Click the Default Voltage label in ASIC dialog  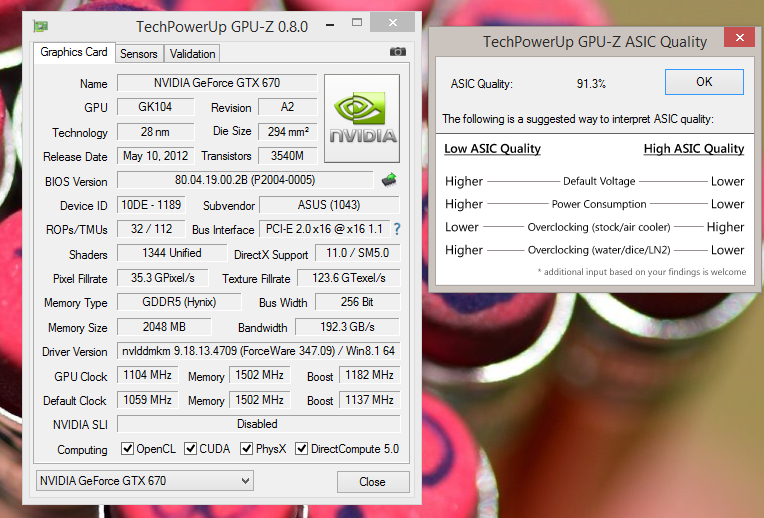(x=599, y=181)
